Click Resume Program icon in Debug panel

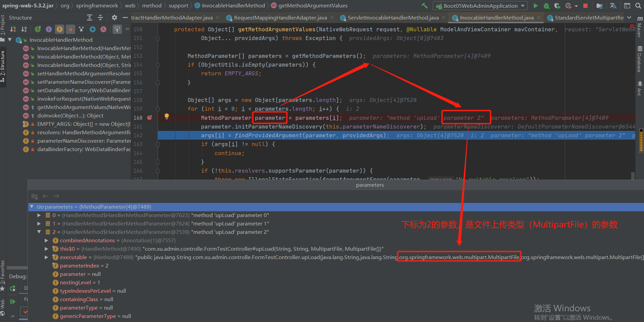coord(13,301)
